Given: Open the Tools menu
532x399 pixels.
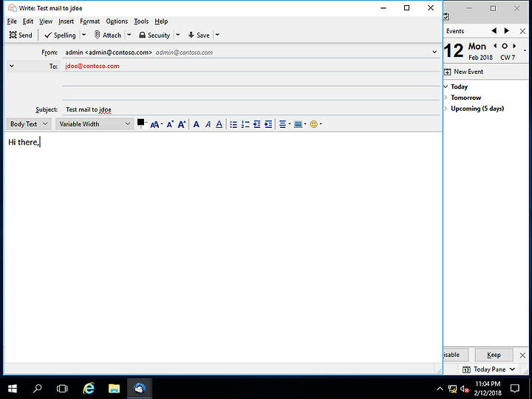Looking at the screenshot, I should tap(141, 21).
